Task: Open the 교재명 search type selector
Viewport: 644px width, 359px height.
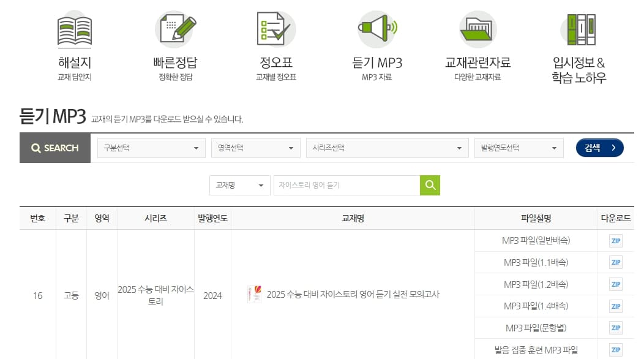Action: 239,185
